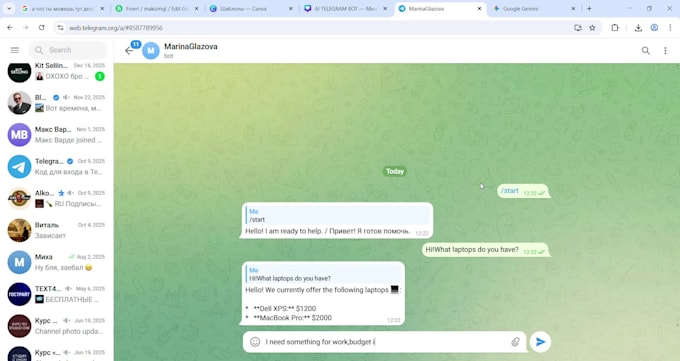Close the AI TELEGRAM BOT tab
The image size is (680, 361).
385,9
